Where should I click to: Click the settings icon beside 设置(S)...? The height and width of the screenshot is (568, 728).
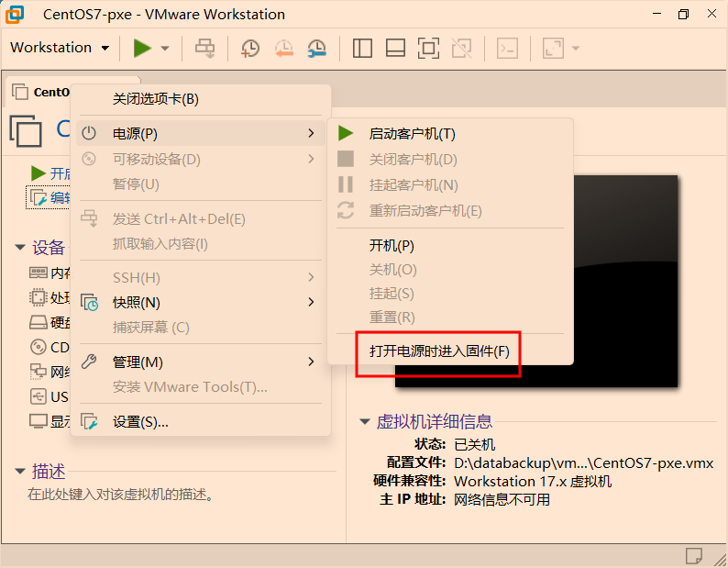click(x=89, y=421)
